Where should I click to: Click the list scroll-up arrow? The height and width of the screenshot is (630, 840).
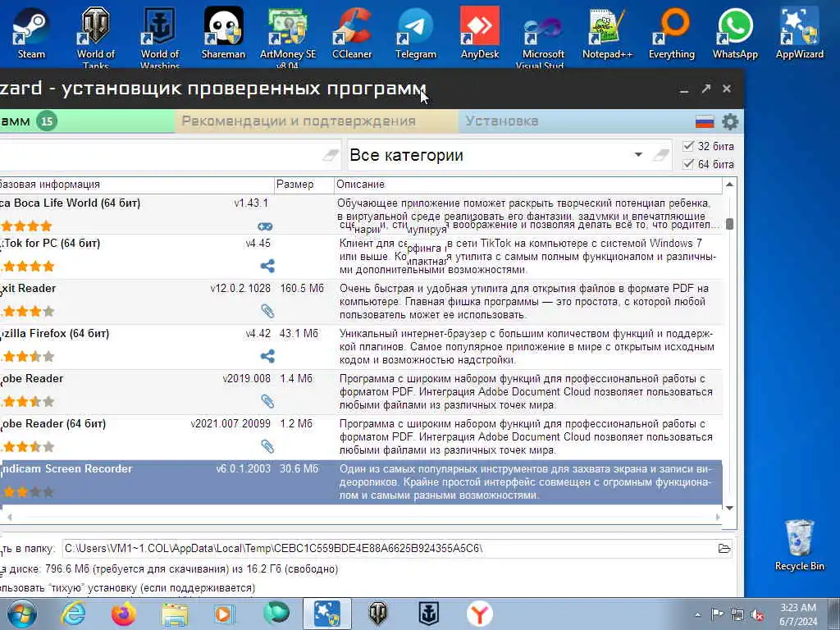coord(729,185)
